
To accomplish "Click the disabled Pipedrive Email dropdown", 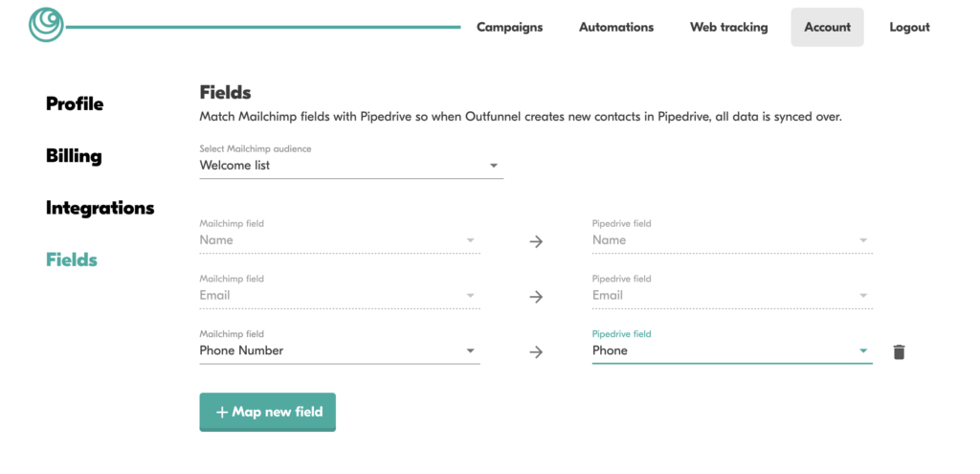I will click(x=732, y=295).
